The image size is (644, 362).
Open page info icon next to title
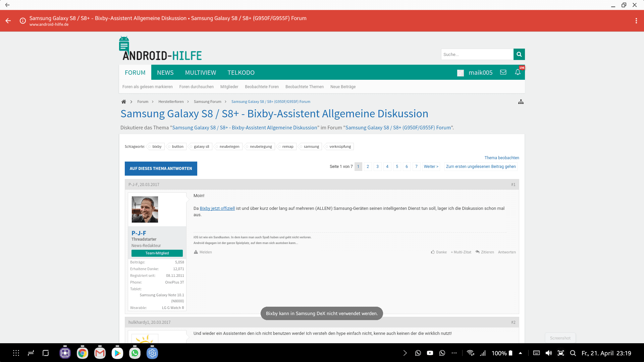pos(23,21)
